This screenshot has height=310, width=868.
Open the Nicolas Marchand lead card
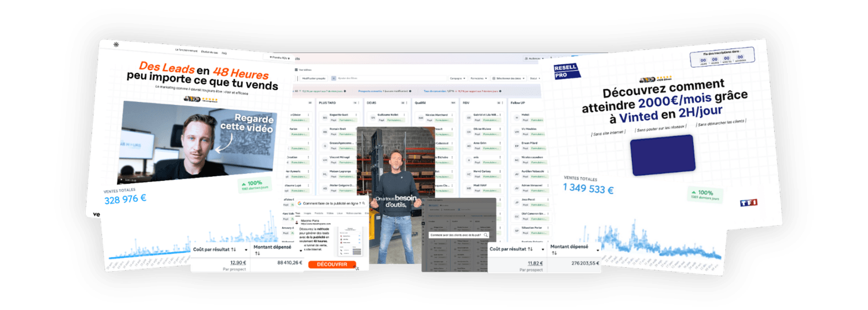point(435,117)
